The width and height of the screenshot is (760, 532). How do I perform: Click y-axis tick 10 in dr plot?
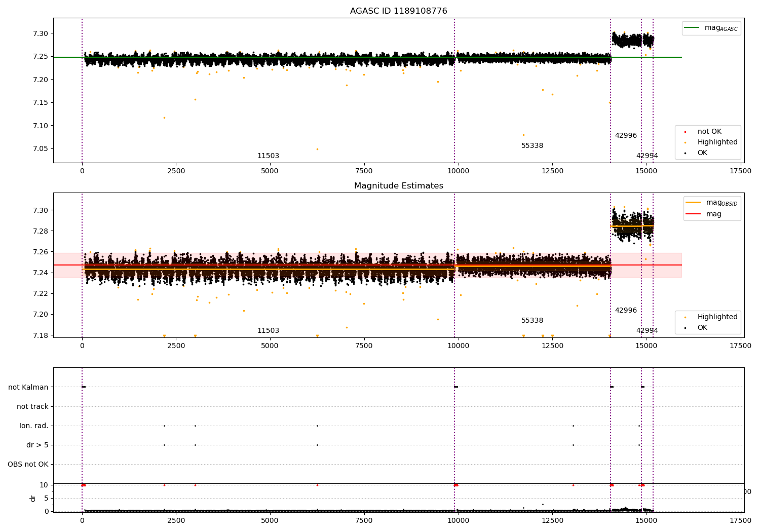click(x=44, y=485)
